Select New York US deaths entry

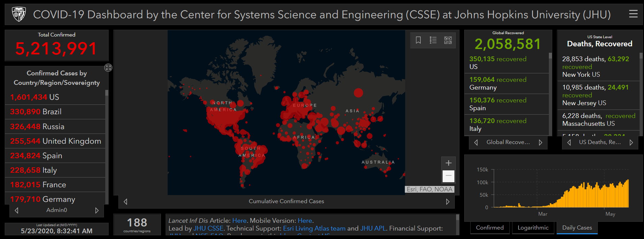pos(598,67)
